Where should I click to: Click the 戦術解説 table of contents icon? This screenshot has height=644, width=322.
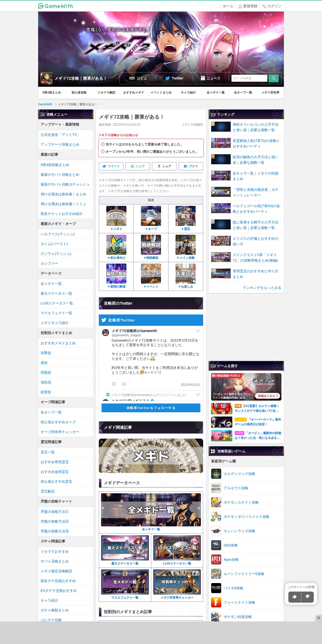tap(151, 245)
